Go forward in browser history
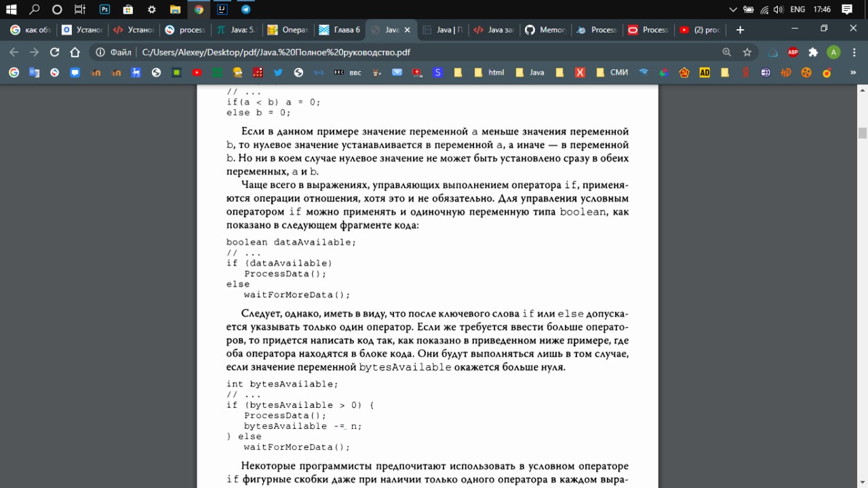Screen dimensions: 868x488 [34, 52]
